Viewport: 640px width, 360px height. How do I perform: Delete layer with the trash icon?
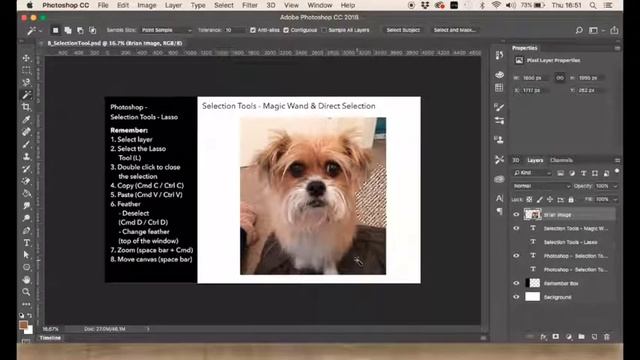[607, 337]
